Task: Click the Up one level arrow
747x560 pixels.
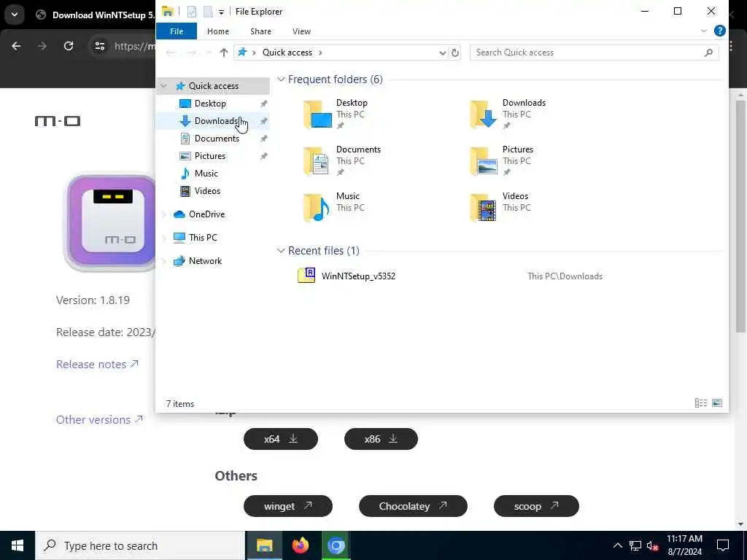Action: pos(223,52)
